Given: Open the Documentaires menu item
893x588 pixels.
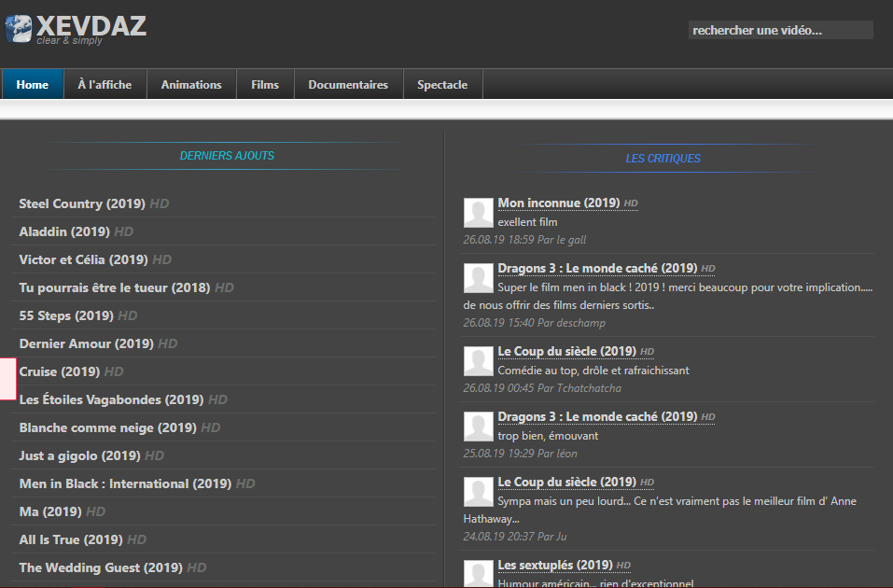Looking at the screenshot, I should (348, 84).
